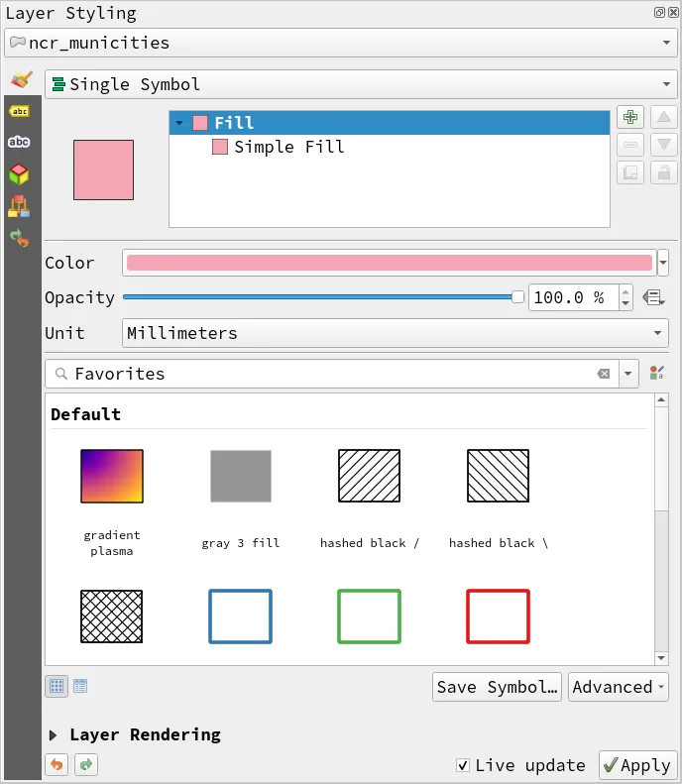Image resolution: width=682 pixels, height=784 pixels.
Task: Open the History tab arrows icon
Action: click(x=20, y=239)
